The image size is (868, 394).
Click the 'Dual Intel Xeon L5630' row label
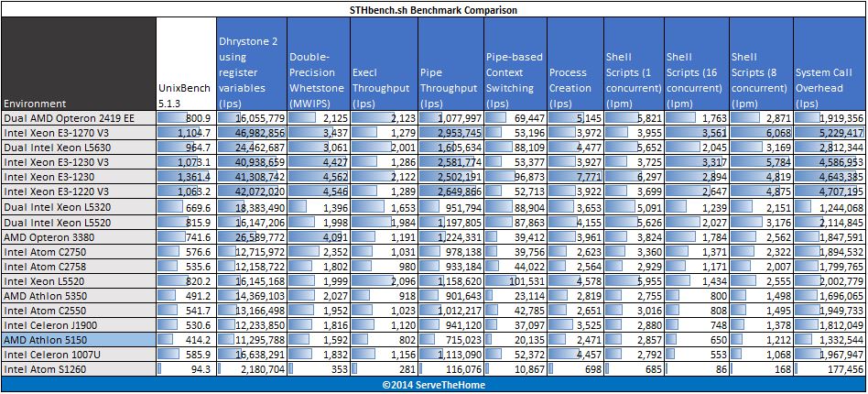click(79, 148)
